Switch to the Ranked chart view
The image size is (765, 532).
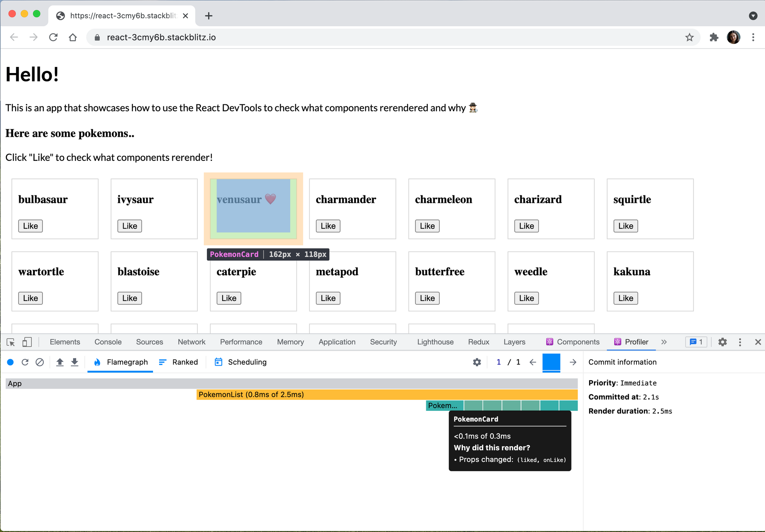coord(178,362)
